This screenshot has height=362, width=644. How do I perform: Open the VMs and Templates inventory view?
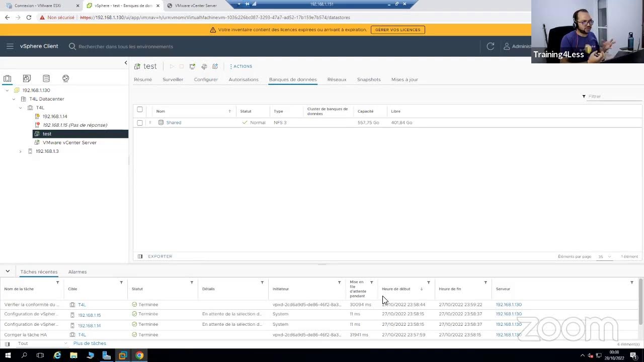[27, 78]
